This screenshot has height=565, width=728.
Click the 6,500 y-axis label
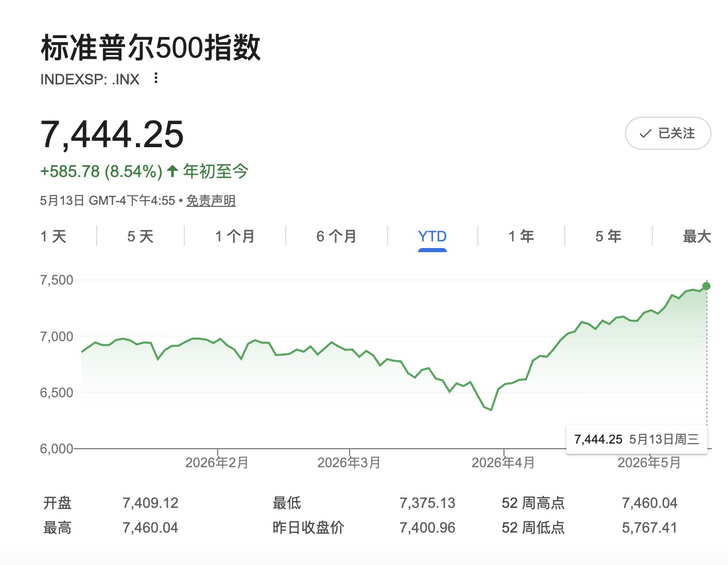tap(57, 393)
